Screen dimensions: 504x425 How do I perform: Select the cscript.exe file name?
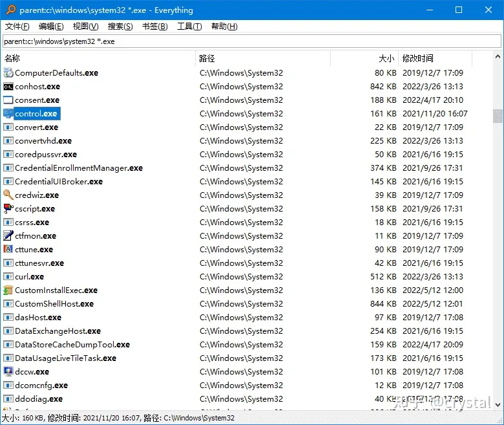[x=35, y=209]
